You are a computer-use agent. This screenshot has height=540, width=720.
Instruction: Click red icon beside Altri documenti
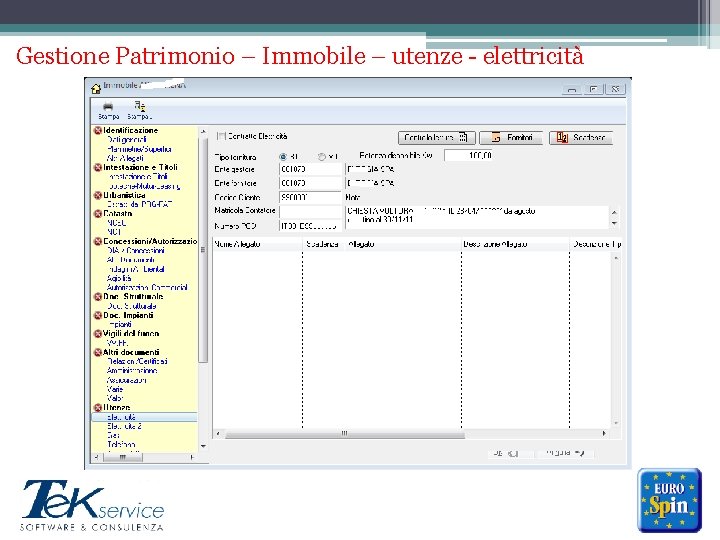(98, 352)
